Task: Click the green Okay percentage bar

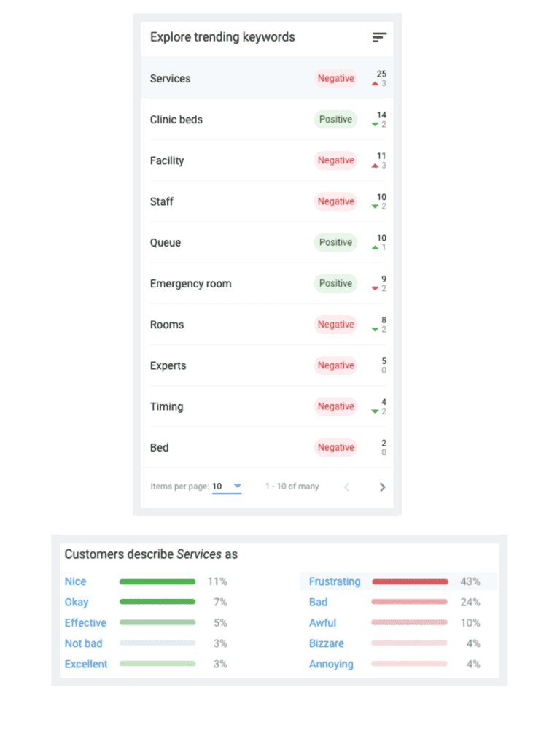Action: pos(157,602)
